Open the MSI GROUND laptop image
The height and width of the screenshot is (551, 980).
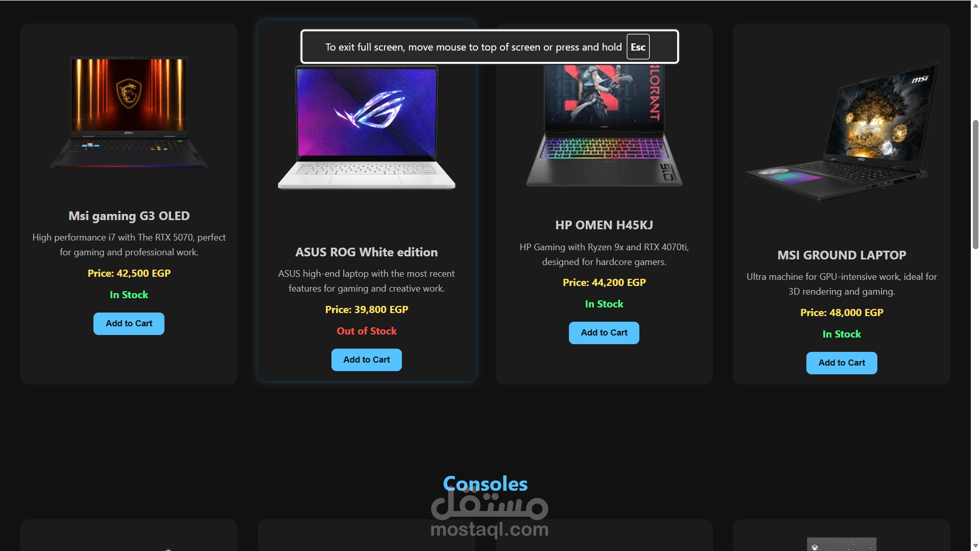[x=842, y=132]
